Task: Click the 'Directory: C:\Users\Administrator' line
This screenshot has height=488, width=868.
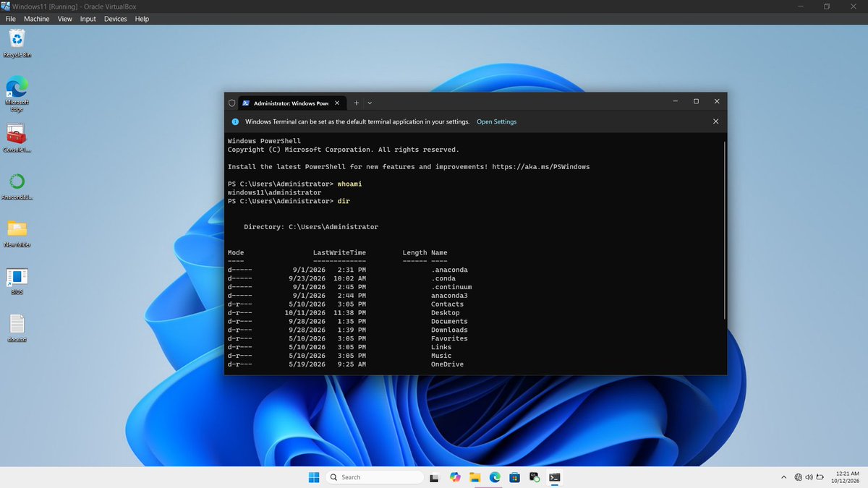Action: (x=311, y=227)
